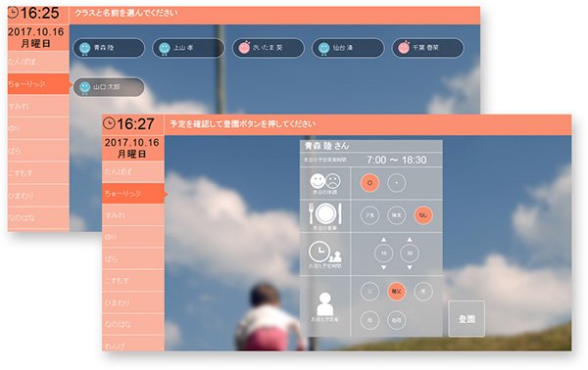Open the ばら class in the front window
The width and height of the screenshot is (588, 370).
133,258
